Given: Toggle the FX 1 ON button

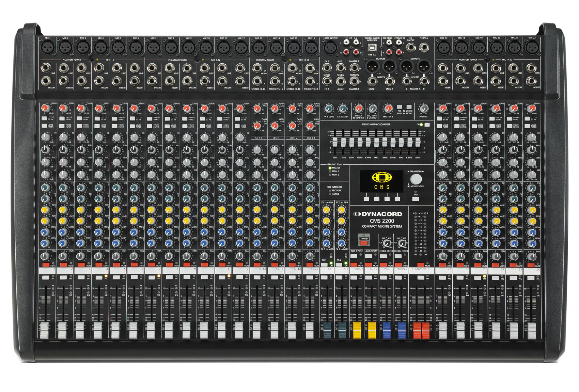Looking at the screenshot, I should (x=325, y=265).
